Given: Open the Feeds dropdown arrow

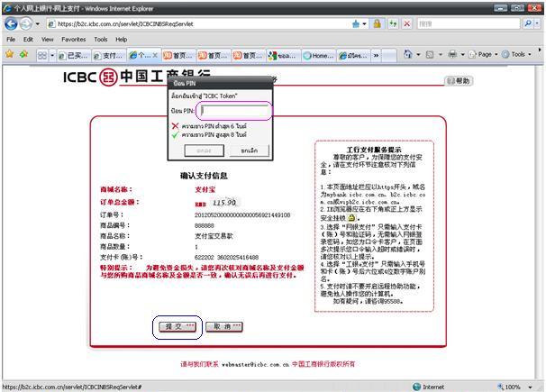Looking at the screenshot, I should click(441, 55).
